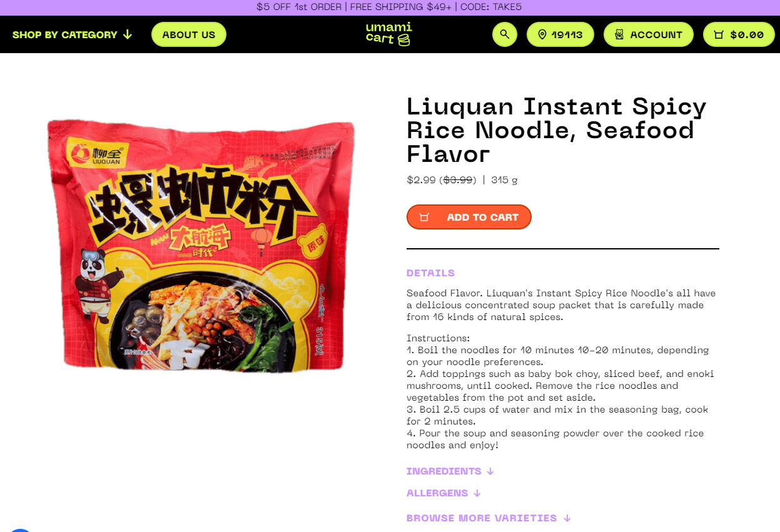Click the arrow beside Shop by Category
This screenshot has width=780, height=532.
(x=128, y=34)
